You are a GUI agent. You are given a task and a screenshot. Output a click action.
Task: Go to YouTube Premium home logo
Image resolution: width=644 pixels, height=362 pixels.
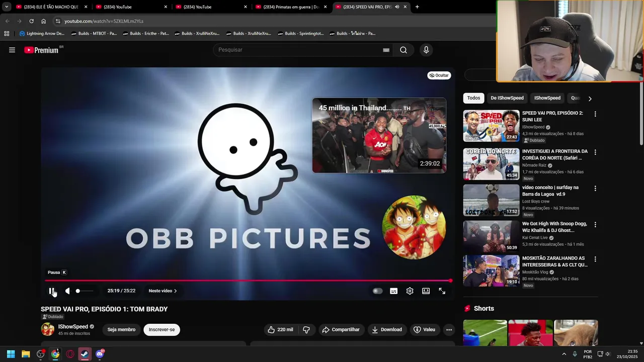click(x=41, y=50)
